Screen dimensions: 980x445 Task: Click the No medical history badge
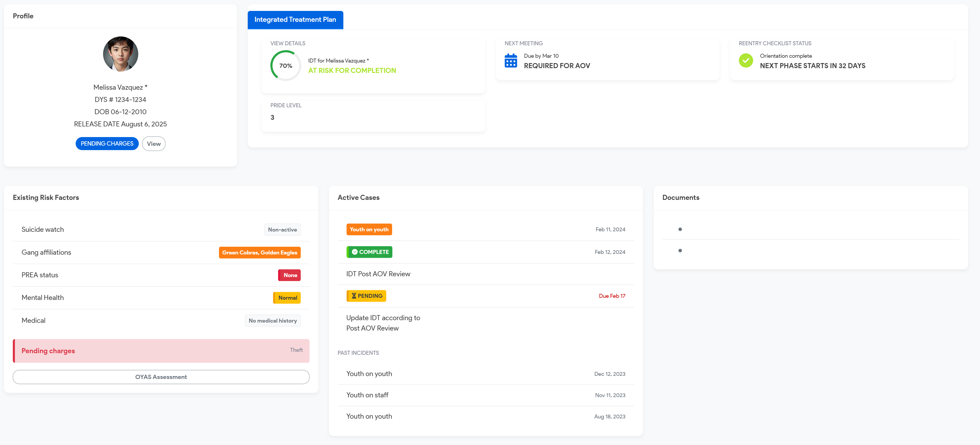(273, 321)
